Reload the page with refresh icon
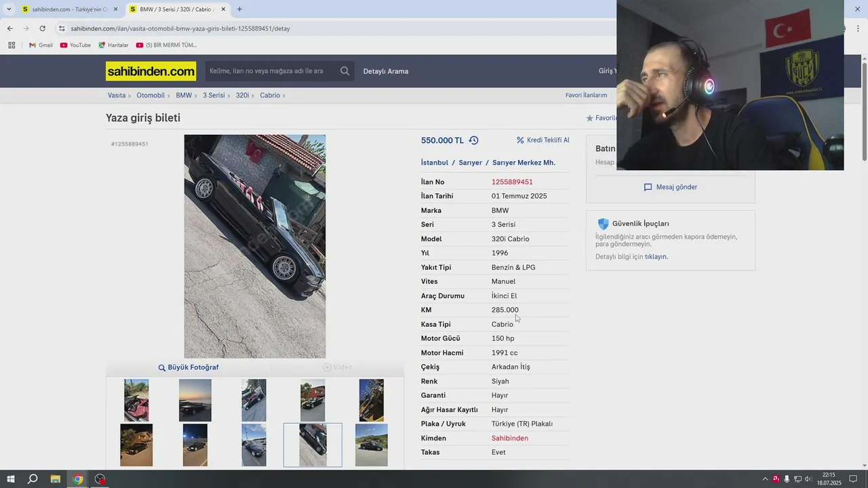 point(42,28)
